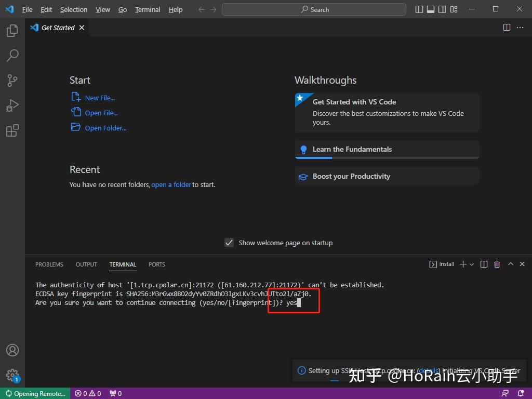Uncheck Show welcome page on startup

[229, 242]
